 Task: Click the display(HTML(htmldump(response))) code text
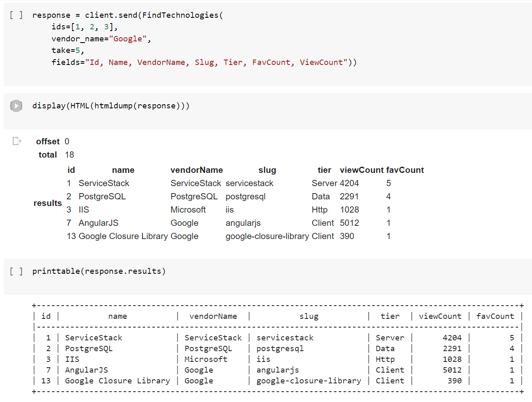111,106
